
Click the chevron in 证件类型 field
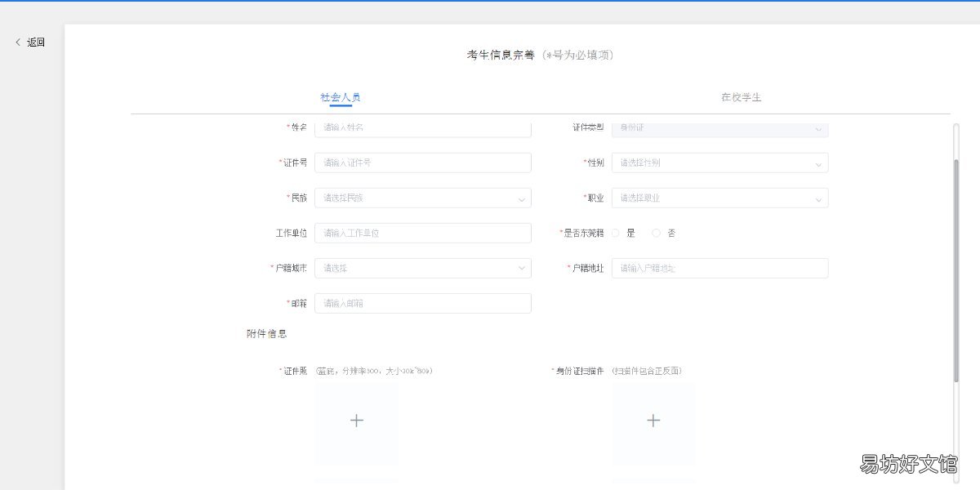point(818,129)
